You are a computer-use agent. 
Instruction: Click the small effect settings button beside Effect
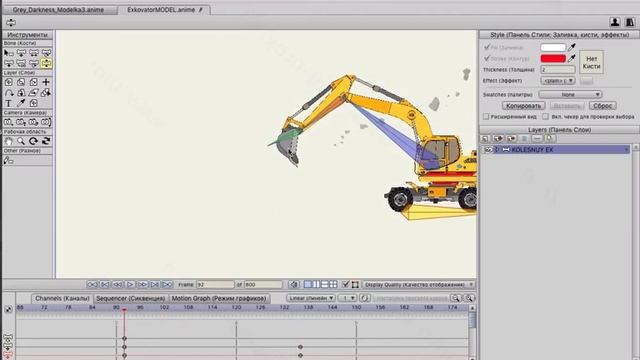pos(587,81)
